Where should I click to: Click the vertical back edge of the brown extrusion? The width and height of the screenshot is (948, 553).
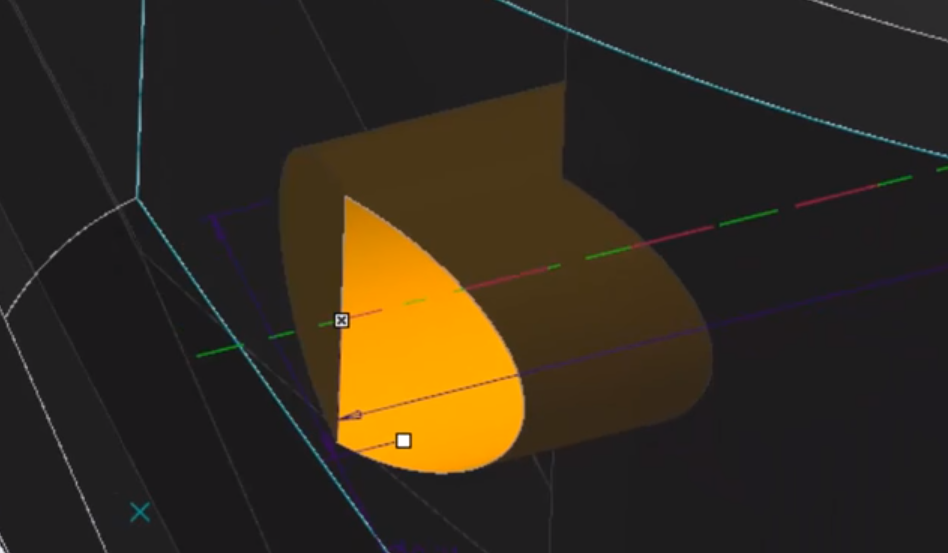pyautogui.click(x=566, y=130)
